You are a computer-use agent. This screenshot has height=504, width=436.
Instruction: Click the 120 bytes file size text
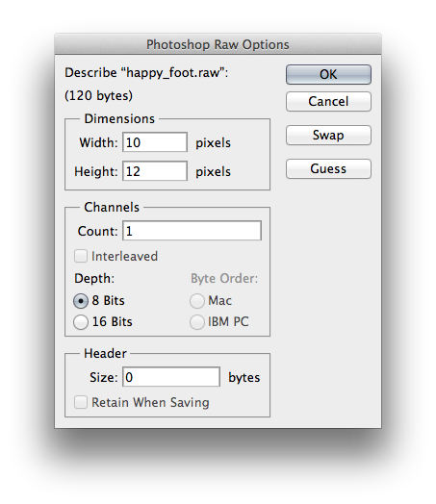[x=98, y=96]
